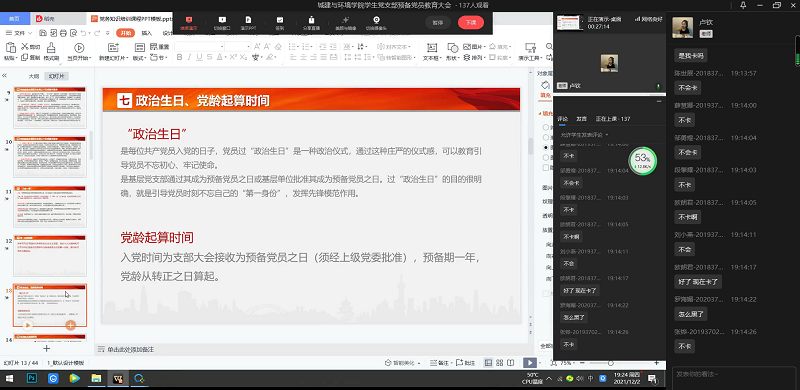Switch to the 幻灯片 panel tab
The width and height of the screenshot is (800, 390).
pyautogui.click(x=56, y=76)
